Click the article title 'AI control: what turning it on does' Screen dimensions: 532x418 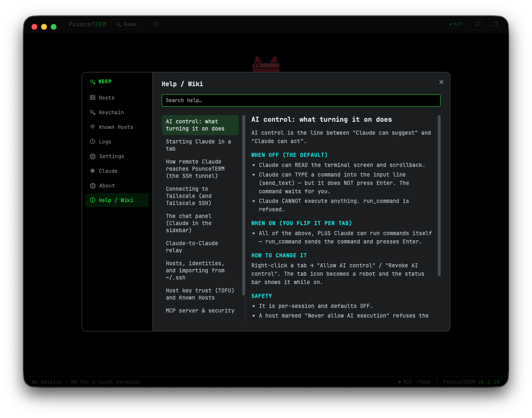tap(322, 120)
